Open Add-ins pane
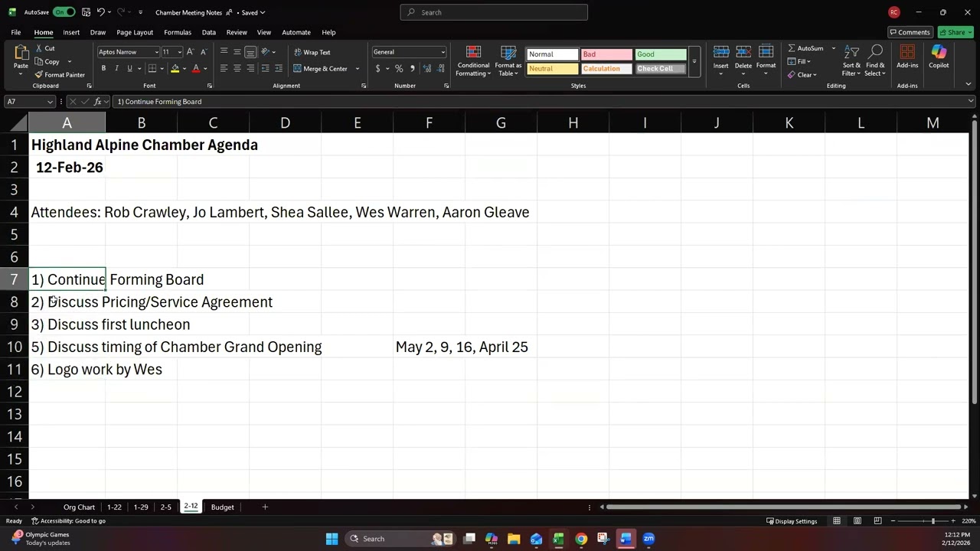Viewport: 980px width, 551px height. click(907, 57)
